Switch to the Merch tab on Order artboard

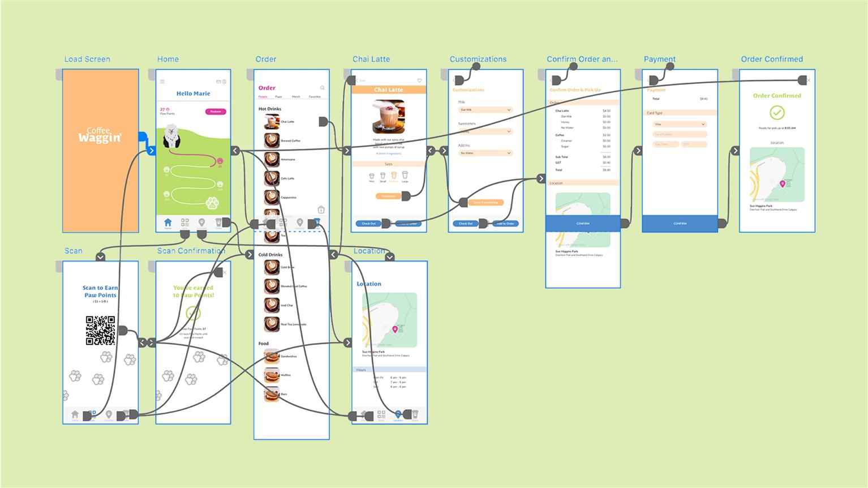296,97
